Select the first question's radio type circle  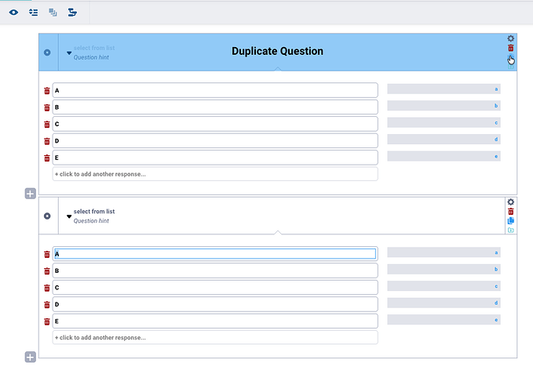point(47,53)
